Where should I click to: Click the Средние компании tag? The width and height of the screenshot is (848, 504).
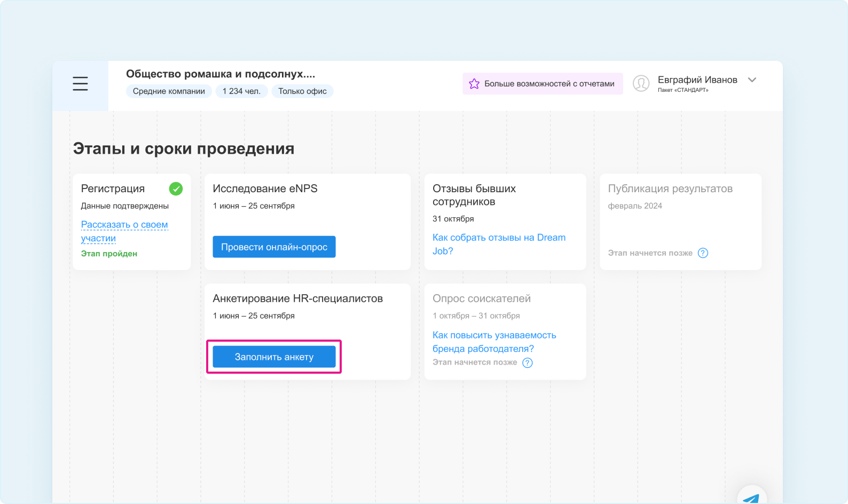[169, 91]
